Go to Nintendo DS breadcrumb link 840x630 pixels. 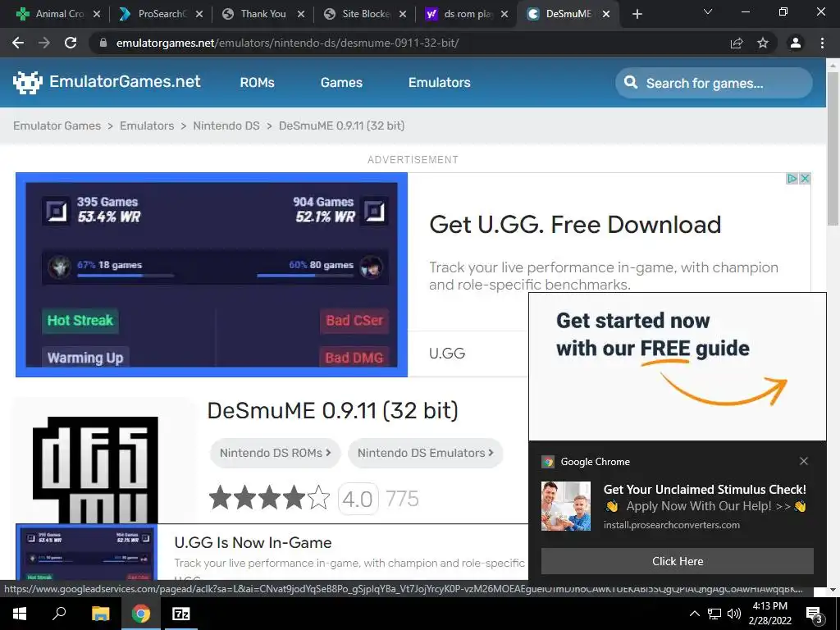[226, 126]
